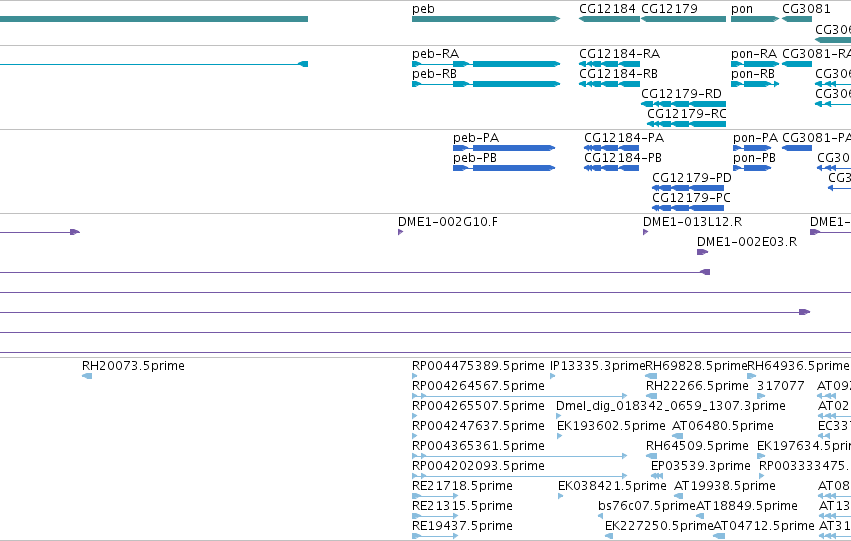Select EST RP004265507.5prime
The width and height of the screenshot is (851, 541).
(x=415, y=416)
